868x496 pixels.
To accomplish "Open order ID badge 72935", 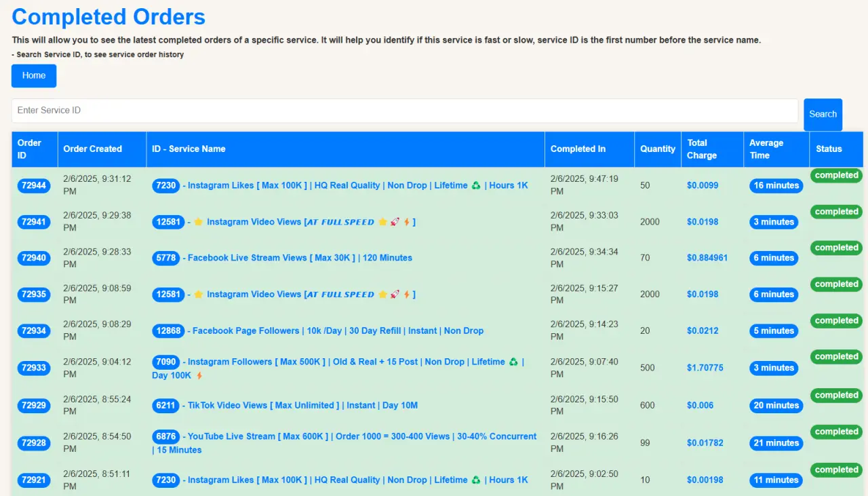I will coord(34,294).
